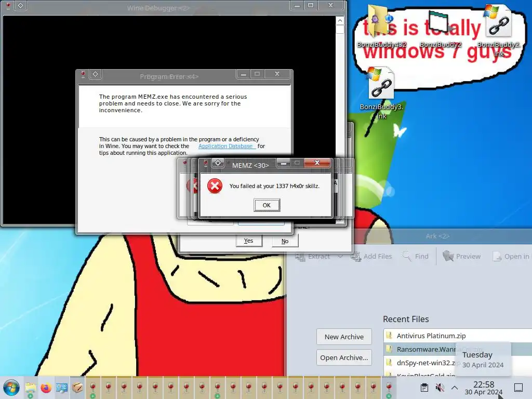Click the Yes button in the background dialog

pyautogui.click(x=249, y=241)
